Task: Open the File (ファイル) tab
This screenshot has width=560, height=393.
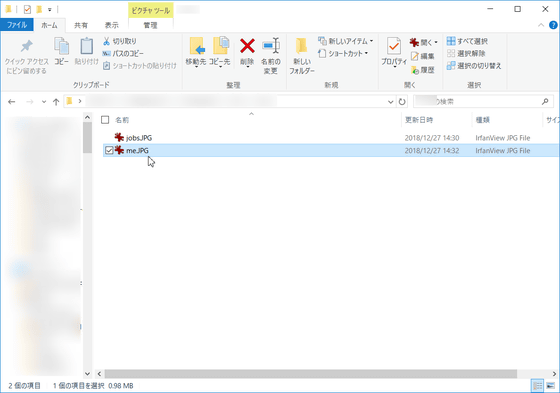Action: (x=17, y=25)
